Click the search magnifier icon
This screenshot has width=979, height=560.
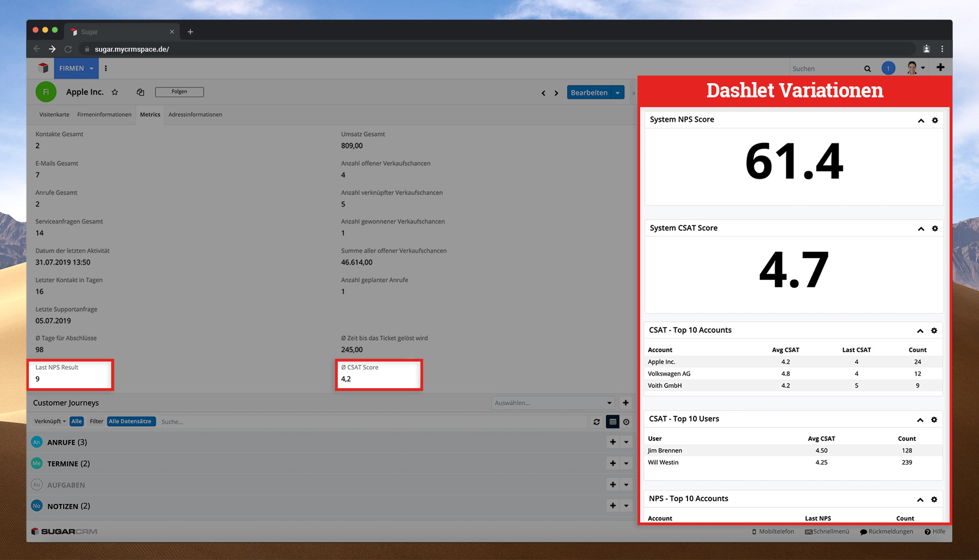coord(868,69)
